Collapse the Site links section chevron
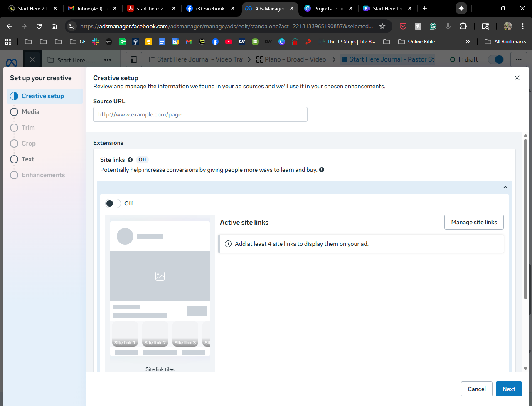This screenshot has height=406, width=532. 505,187
